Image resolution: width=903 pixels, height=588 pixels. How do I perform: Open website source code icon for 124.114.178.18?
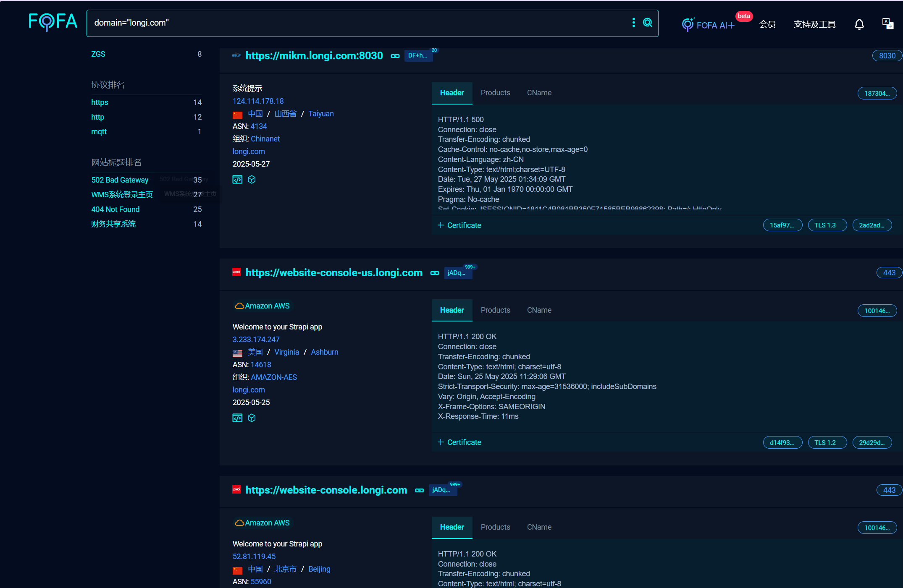[237, 180]
